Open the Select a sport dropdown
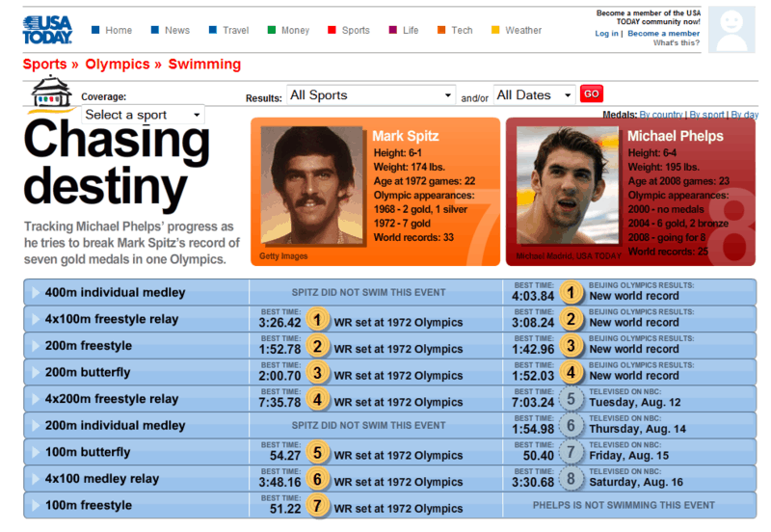Image resolution: width=771 pixels, height=532 pixels. click(143, 115)
